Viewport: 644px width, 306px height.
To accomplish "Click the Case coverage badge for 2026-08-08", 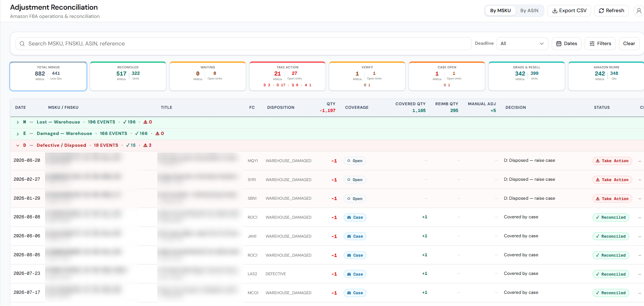I will [x=355, y=217].
